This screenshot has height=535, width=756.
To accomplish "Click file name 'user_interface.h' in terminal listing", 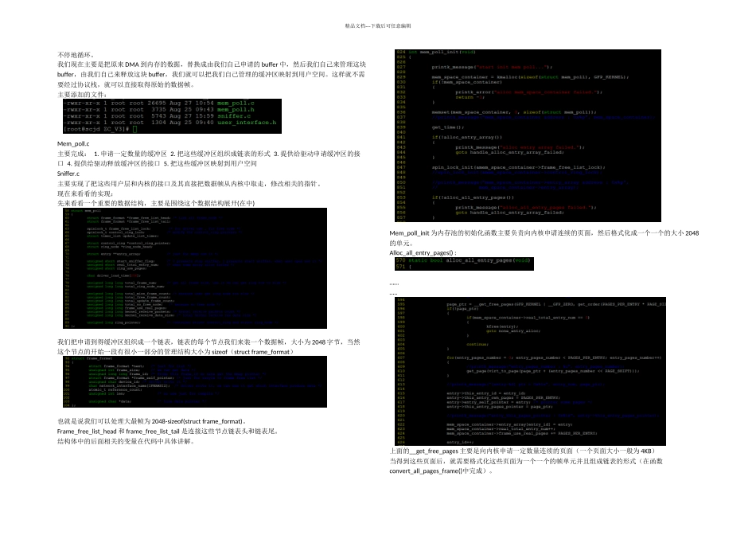I will pos(247,123).
